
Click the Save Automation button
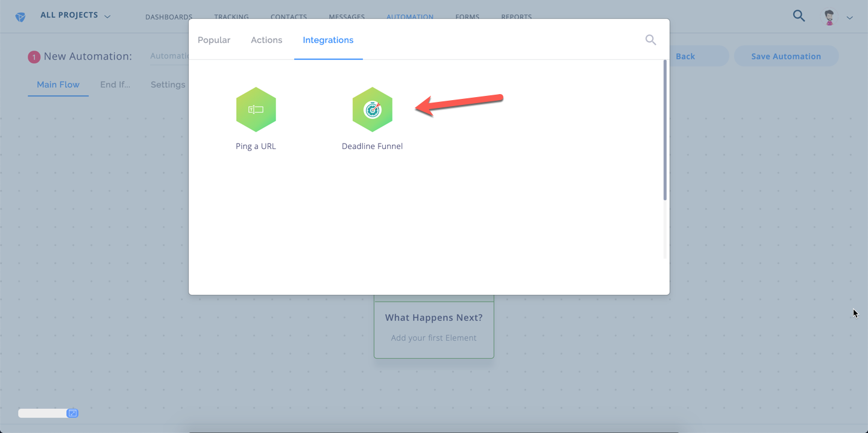[x=786, y=56]
